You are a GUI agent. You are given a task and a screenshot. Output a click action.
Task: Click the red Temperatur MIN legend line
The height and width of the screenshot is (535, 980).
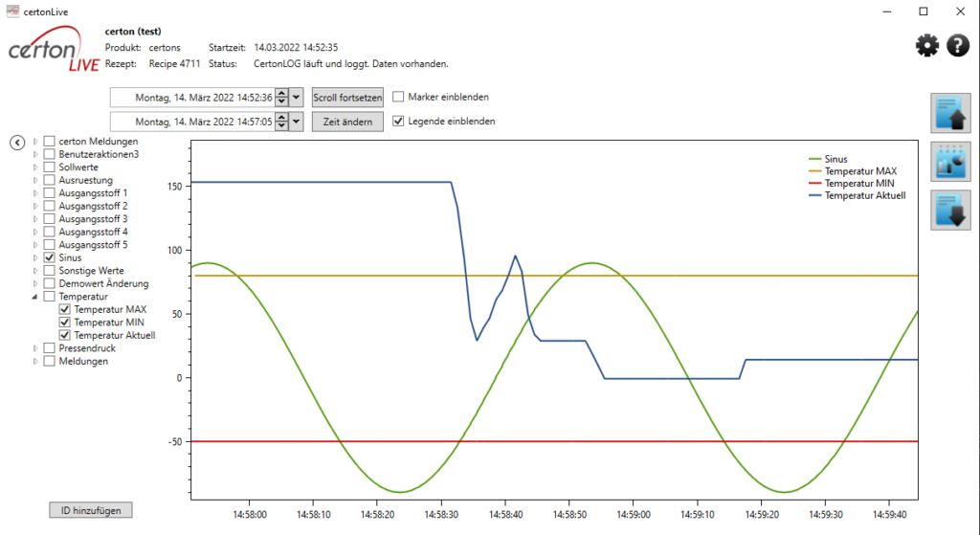tap(814, 183)
